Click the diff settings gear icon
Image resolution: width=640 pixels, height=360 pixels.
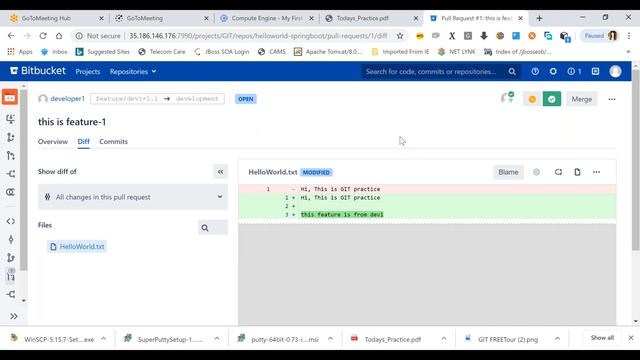click(x=536, y=172)
